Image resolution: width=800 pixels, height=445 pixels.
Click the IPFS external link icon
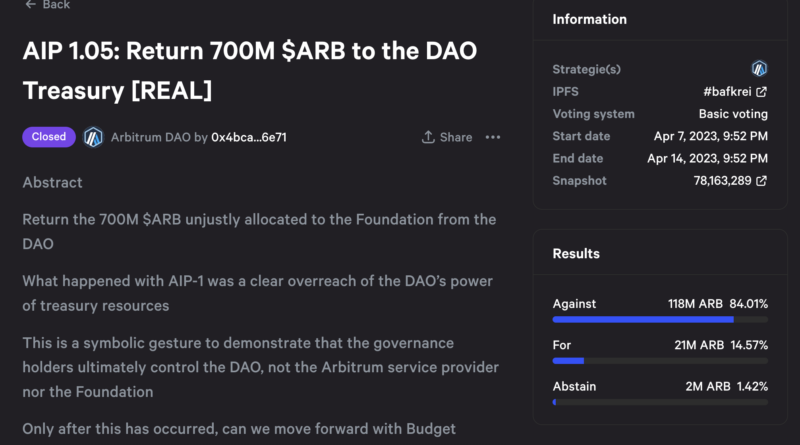pos(762,92)
